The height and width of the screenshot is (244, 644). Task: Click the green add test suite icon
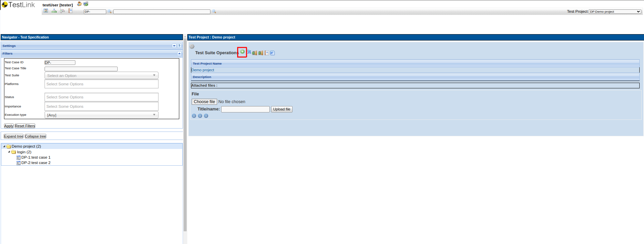point(242,52)
